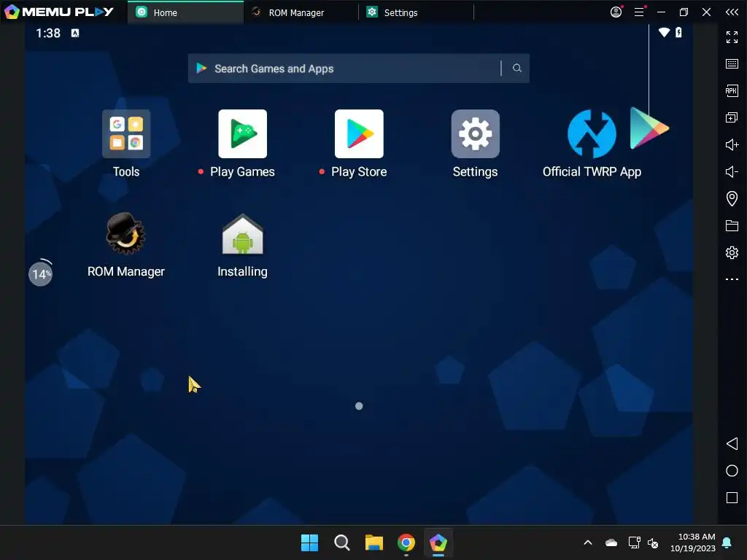Screen dimensions: 747x560
Task: Open the taskbar clock showing 10:38 AM
Action: coord(693,542)
